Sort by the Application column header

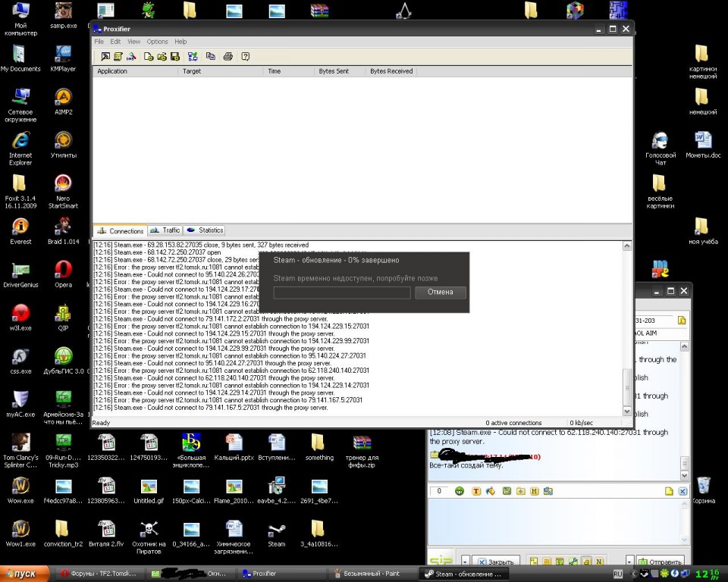135,71
